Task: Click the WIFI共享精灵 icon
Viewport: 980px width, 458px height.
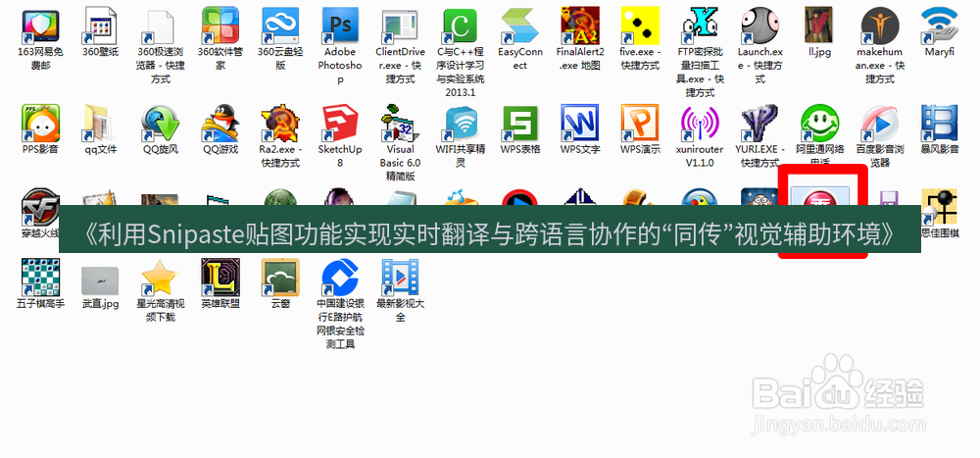Action: [461, 123]
